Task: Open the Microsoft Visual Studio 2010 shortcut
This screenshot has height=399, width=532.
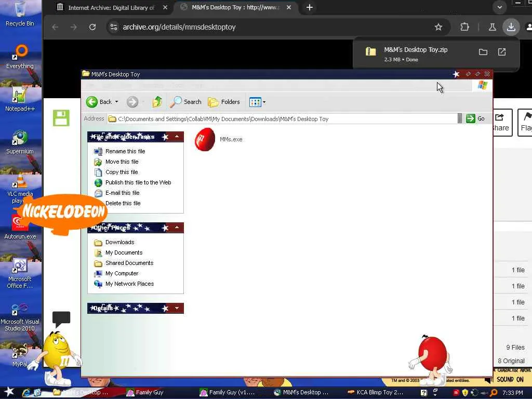Action: point(20,317)
